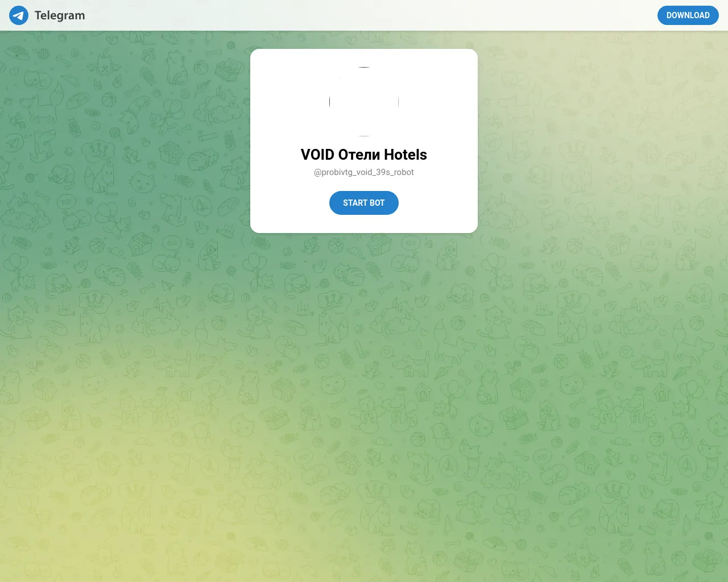Viewport: 728px width, 582px height.
Task: Click the bot profile avatar image
Action: [x=364, y=102]
